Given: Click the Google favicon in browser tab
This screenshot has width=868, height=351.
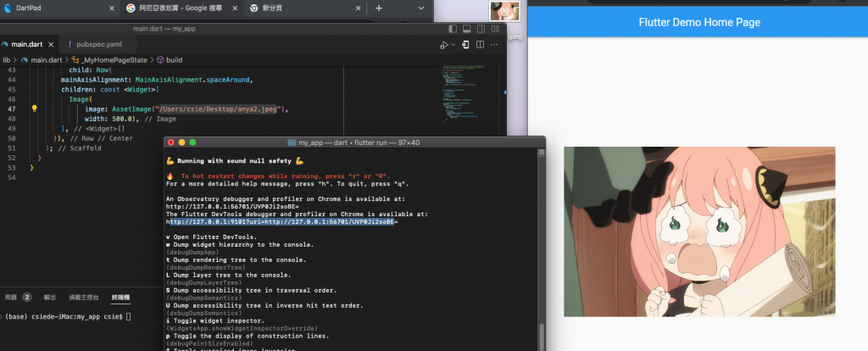Looking at the screenshot, I should tap(131, 8).
